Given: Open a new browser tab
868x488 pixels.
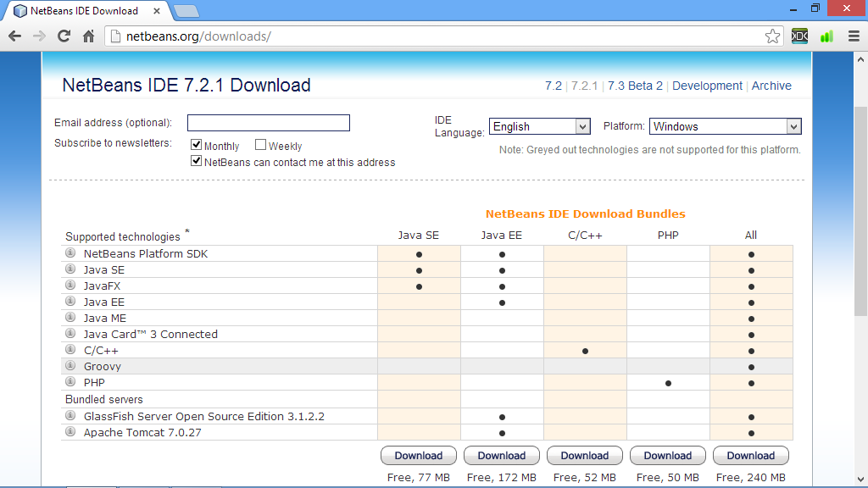Looking at the screenshot, I should (x=186, y=10).
